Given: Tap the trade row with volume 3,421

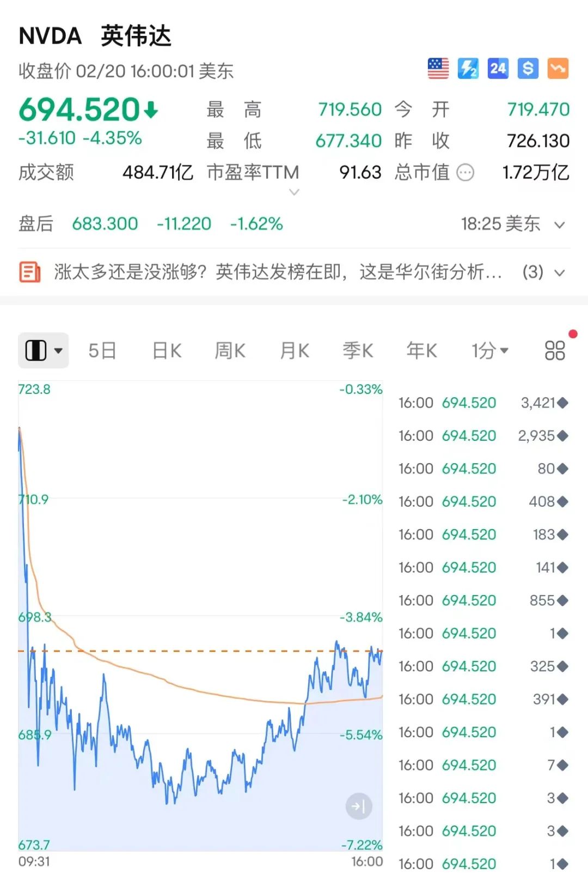Looking at the screenshot, I should pyautogui.click(x=483, y=403).
